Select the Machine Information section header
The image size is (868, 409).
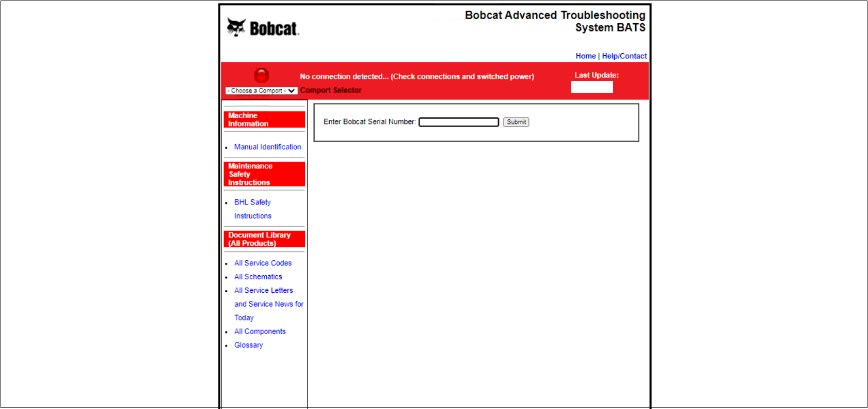click(264, 120)
